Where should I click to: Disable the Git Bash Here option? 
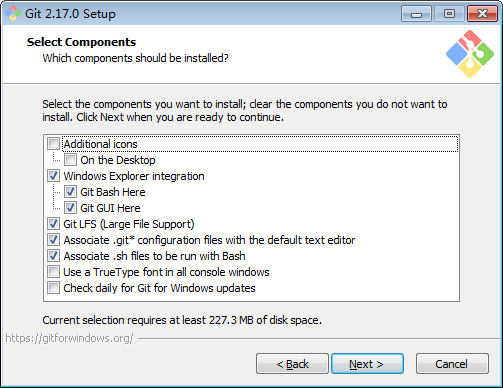point(70,192)
